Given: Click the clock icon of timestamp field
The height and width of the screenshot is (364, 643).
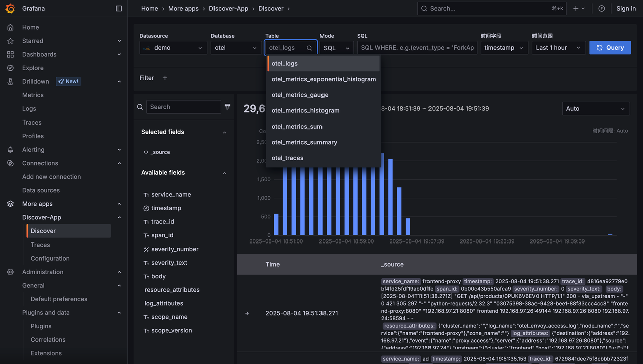Looking at the screenshot, I should click(x=146, y=208).
